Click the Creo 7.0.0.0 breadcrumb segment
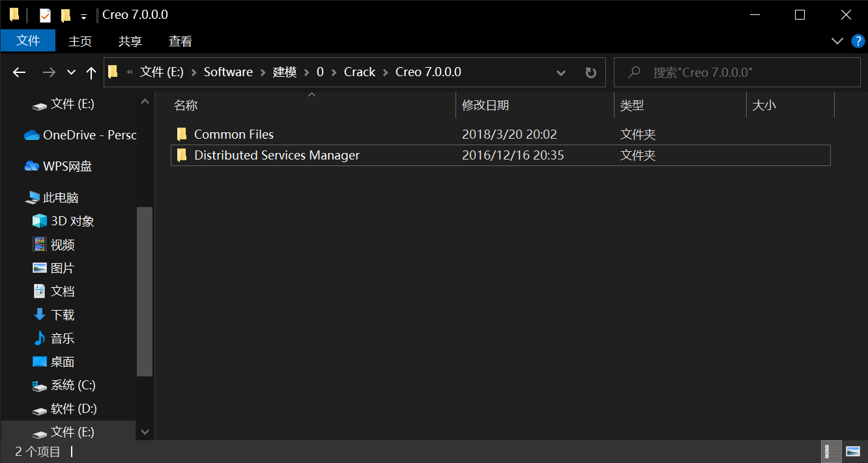The image size is (868, 463). 428,72
